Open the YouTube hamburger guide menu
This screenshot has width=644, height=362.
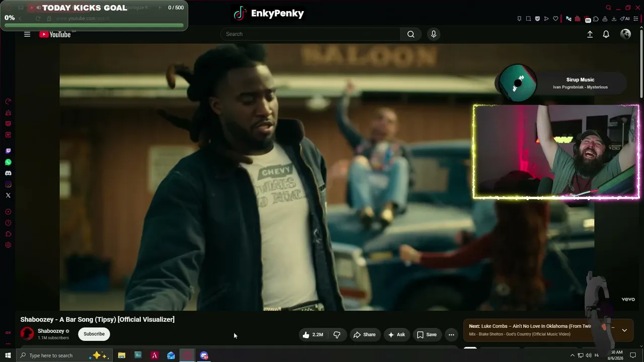(27, 34)
